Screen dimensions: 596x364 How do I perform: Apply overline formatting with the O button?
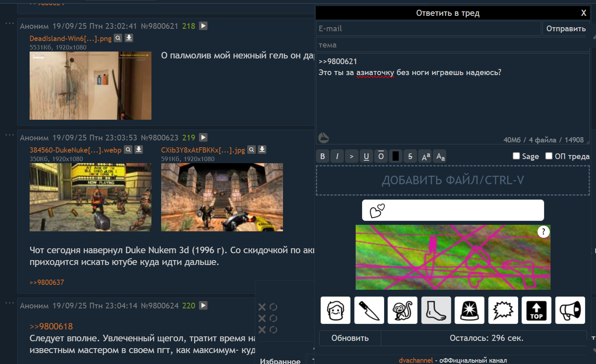coord(381,156)
